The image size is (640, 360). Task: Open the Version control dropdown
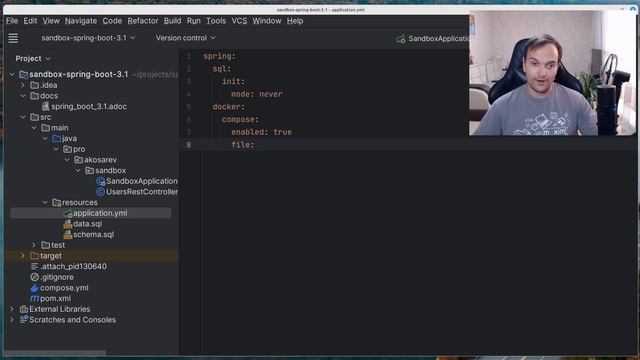(185, 38)
